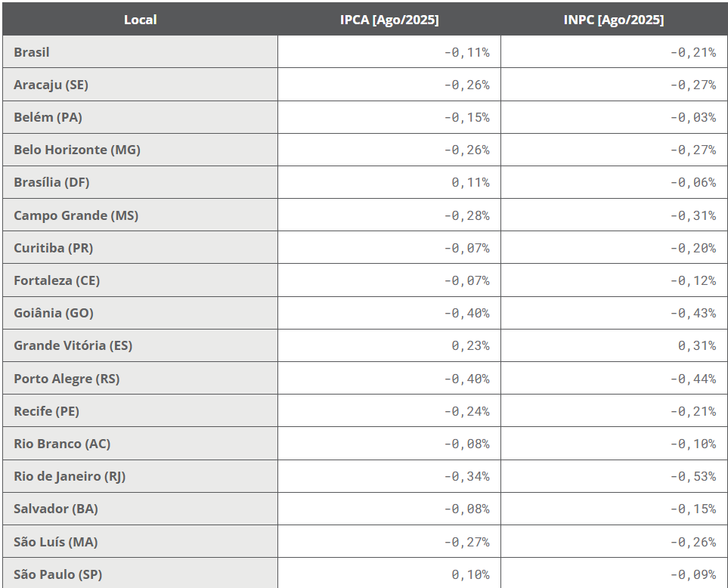Select the Campo Grande (MS) row
Viewport: 728px width, 588px height.
[76, 215]
